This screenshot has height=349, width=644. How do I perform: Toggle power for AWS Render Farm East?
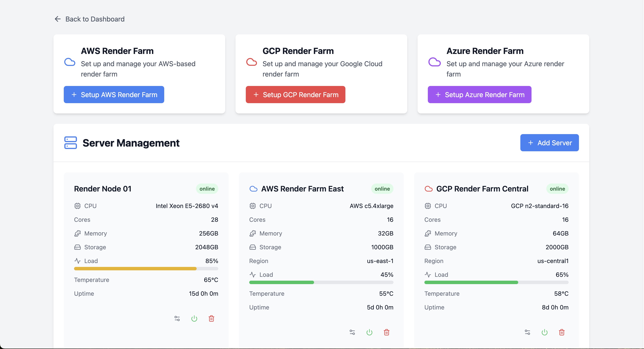click(x=369, y=332)
